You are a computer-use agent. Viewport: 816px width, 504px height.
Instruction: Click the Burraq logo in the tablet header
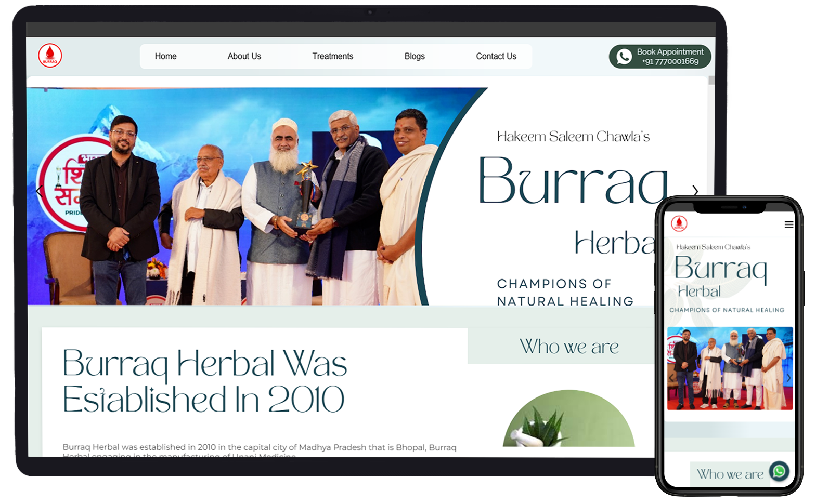point(50,56)
